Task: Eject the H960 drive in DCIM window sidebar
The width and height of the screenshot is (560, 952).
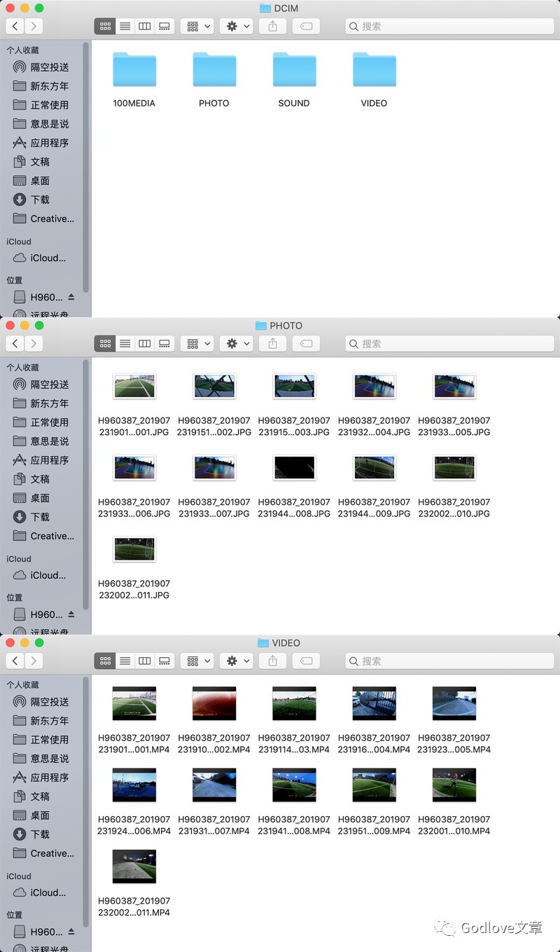Action: point(71,297)
